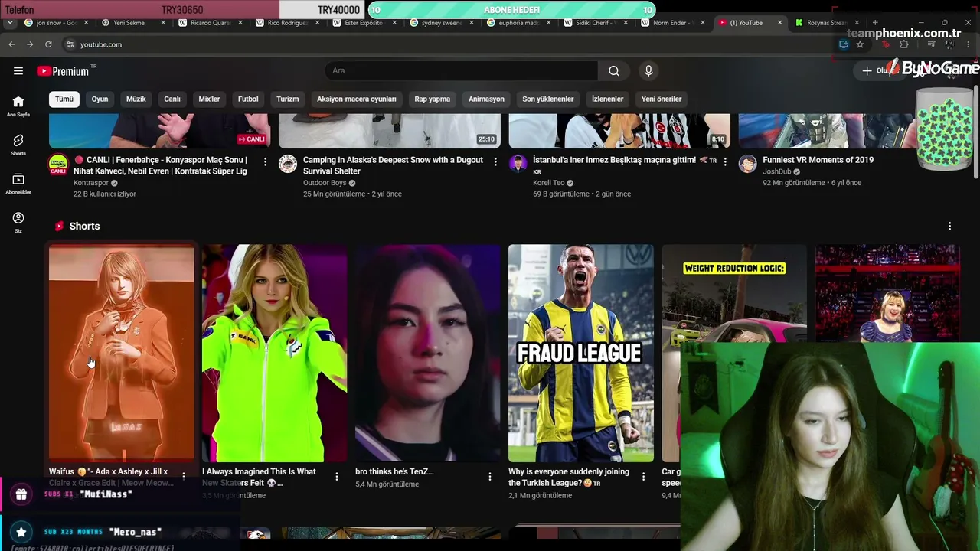
Task: Open Abonelikler in the sidebar
Action: [x=18, y=184]
